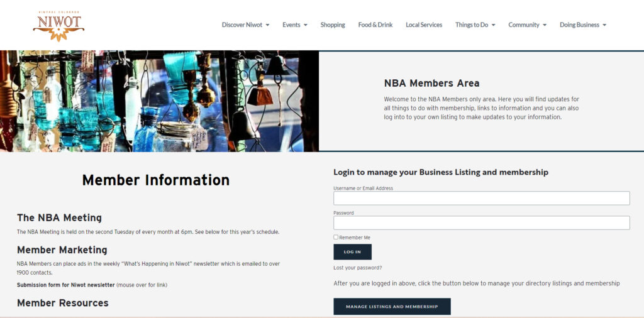Image resolution: width=644 pixels, height=318 pixels.
Task: Click the Member Marketing heading
Action: (x=62, y=250)
